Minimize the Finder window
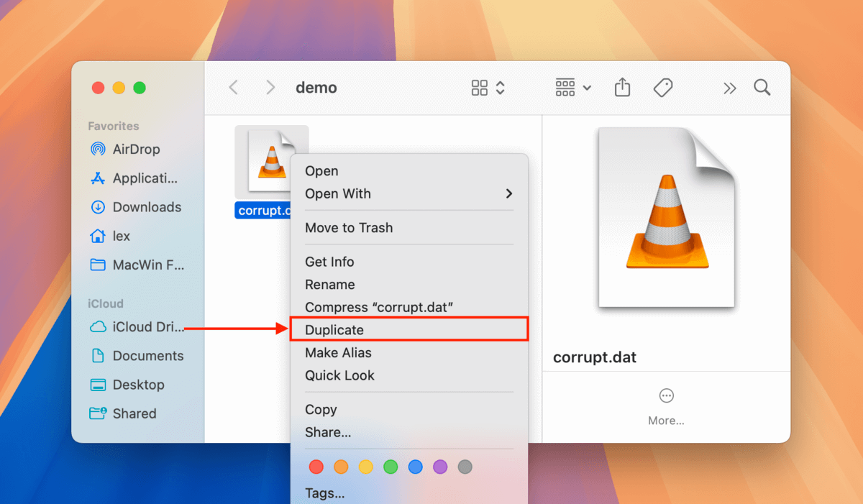863x504 pixels. tap(119, 88)
